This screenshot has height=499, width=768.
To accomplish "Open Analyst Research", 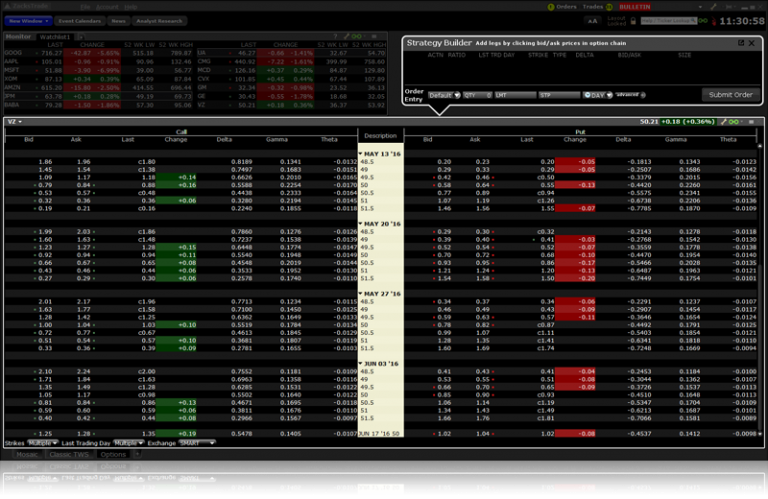I will pos(159,21).
